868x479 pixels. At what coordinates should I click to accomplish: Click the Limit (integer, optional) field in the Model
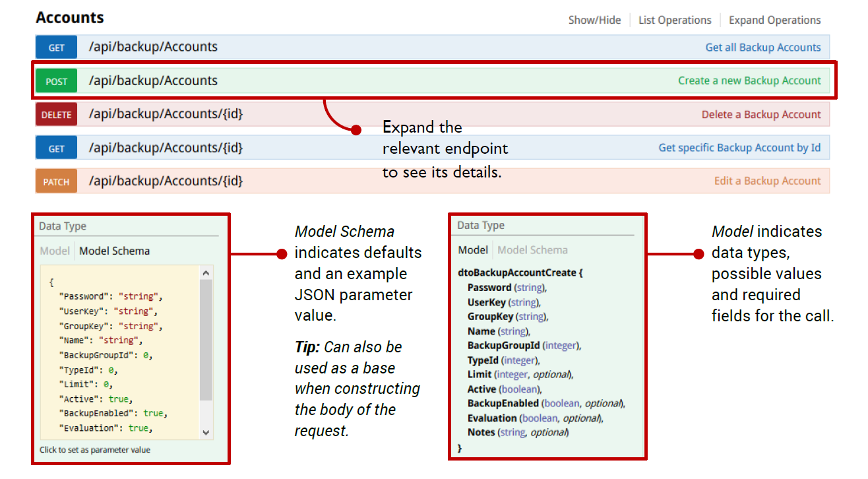[520, 375]
